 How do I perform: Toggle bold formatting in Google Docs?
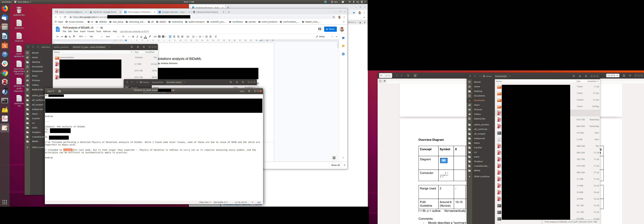pos(133,37)
